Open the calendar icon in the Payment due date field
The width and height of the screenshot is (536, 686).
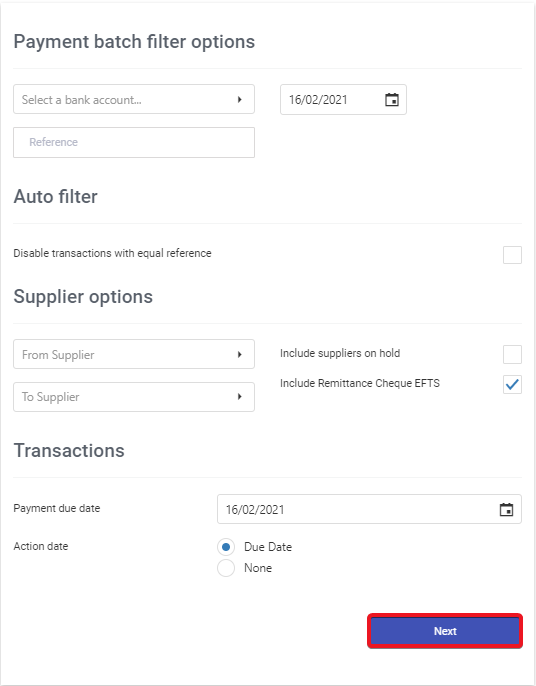click(506, 509)
